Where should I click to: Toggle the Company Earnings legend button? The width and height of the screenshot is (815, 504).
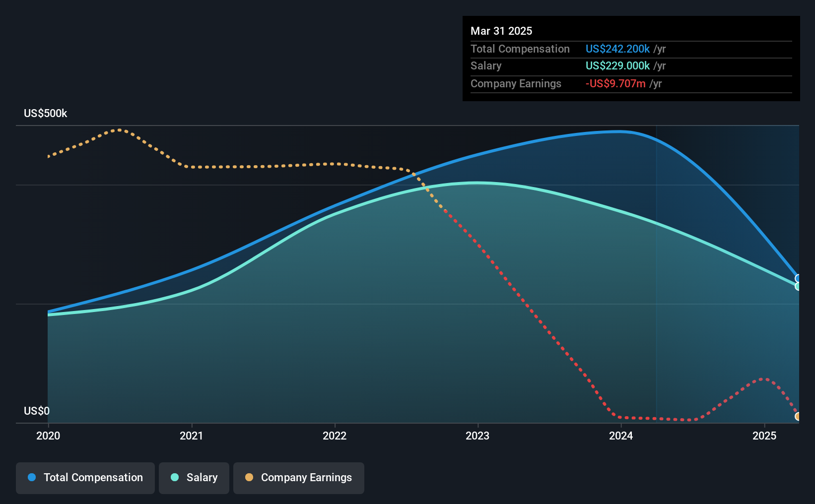299,478
